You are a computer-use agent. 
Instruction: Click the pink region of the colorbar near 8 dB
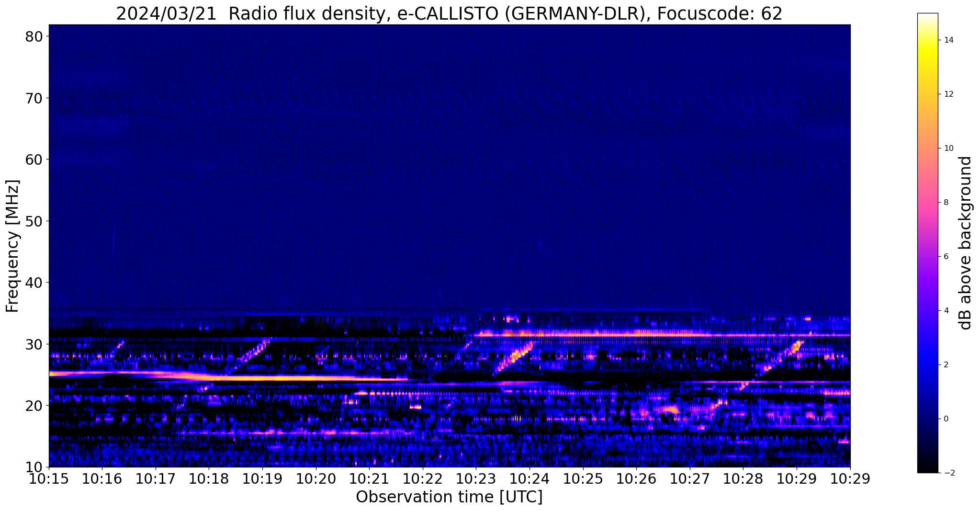927,203
